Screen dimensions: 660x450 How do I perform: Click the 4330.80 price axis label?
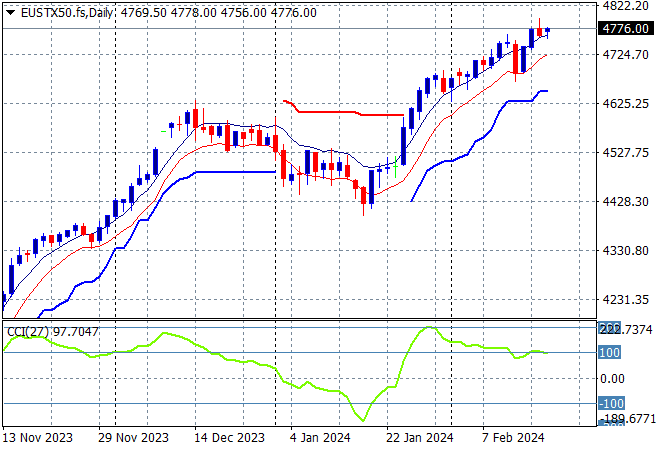(625, 251)
